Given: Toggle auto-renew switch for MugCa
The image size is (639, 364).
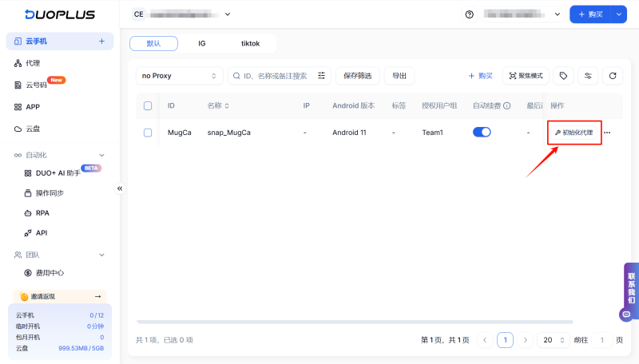Looking at the screenshot, I should click(482, 133).
